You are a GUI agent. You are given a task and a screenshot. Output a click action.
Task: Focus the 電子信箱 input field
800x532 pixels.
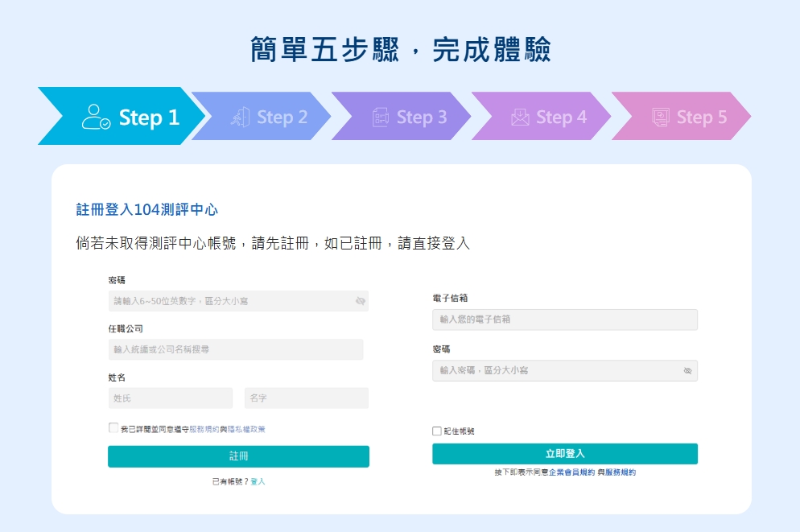[x=564, y=320]
